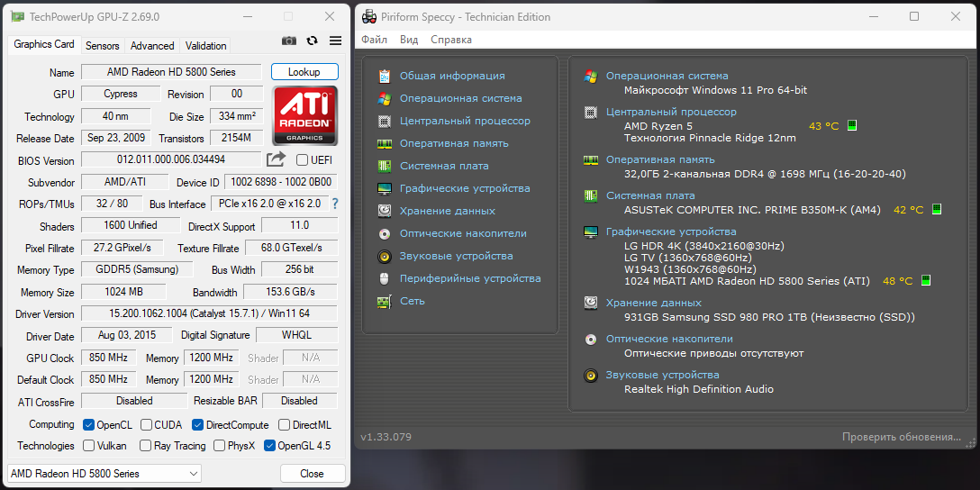Open the GPU selection dropdown at bottom

click(x=104, y=474)
